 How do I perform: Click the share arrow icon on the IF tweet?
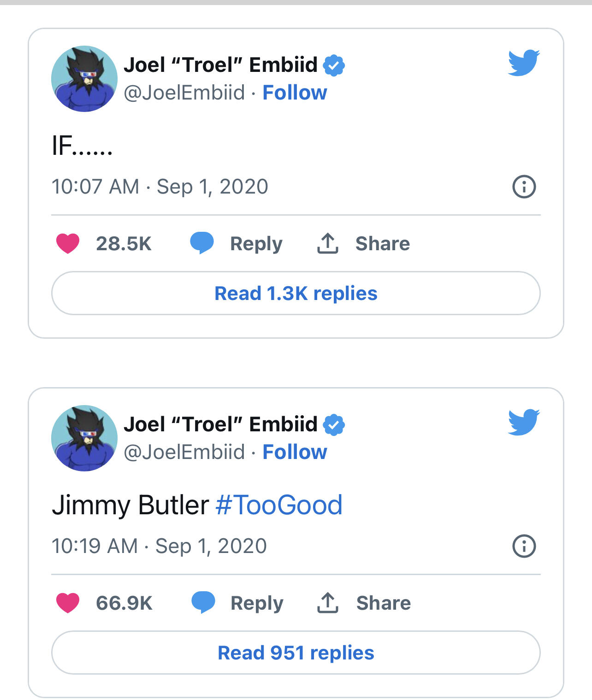coord(328,243)
